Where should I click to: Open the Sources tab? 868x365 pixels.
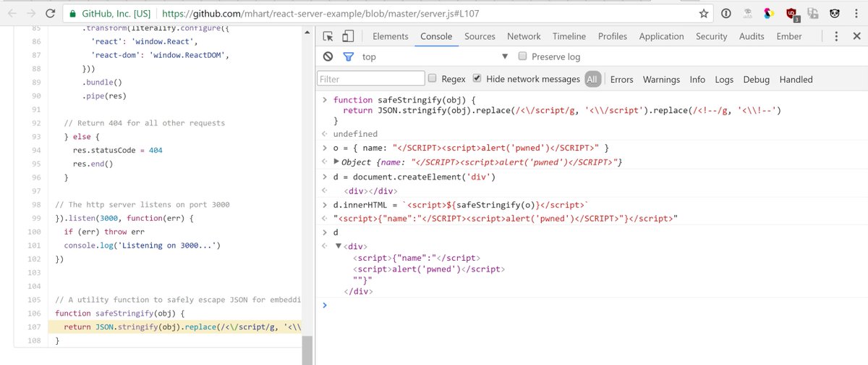click(x=480, y=36)
